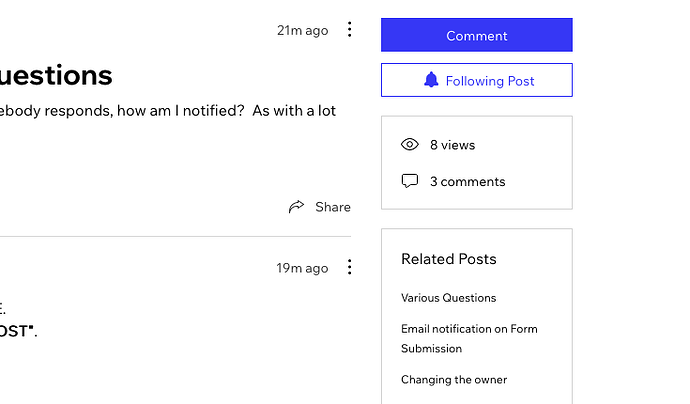The image size is (690, 404).
Task: Click the eye icon for views
Action: (410, 145)
